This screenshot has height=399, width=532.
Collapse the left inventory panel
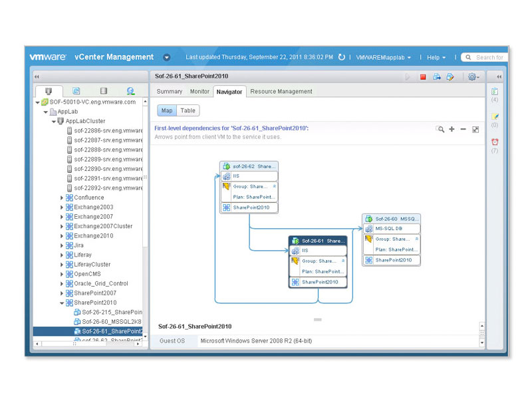point(37,76)
